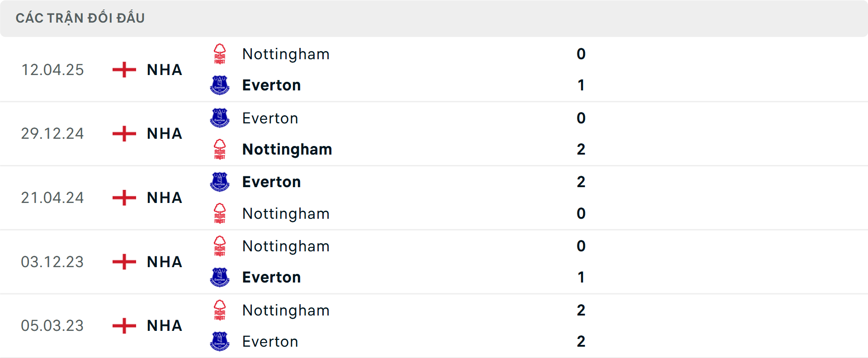
Task: Click the Nottingham Forest crest in the 05.03.23 row
Action: click(x=220, y=310)
